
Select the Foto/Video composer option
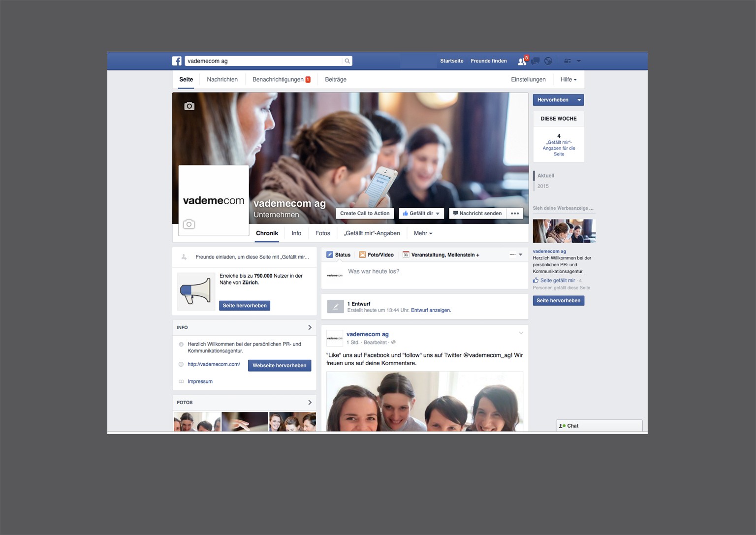click(377, 255)
